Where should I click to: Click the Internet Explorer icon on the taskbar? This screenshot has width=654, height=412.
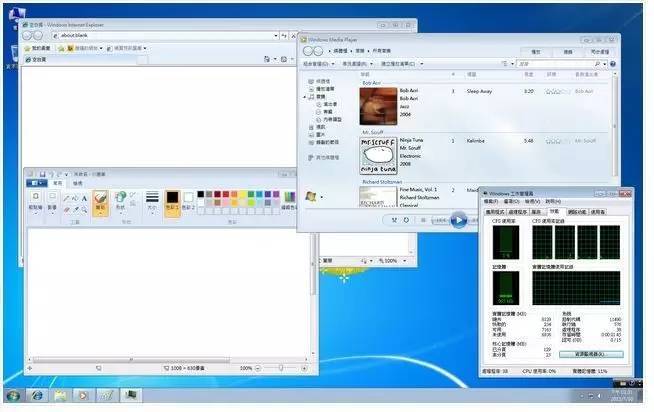coord(38,396)
